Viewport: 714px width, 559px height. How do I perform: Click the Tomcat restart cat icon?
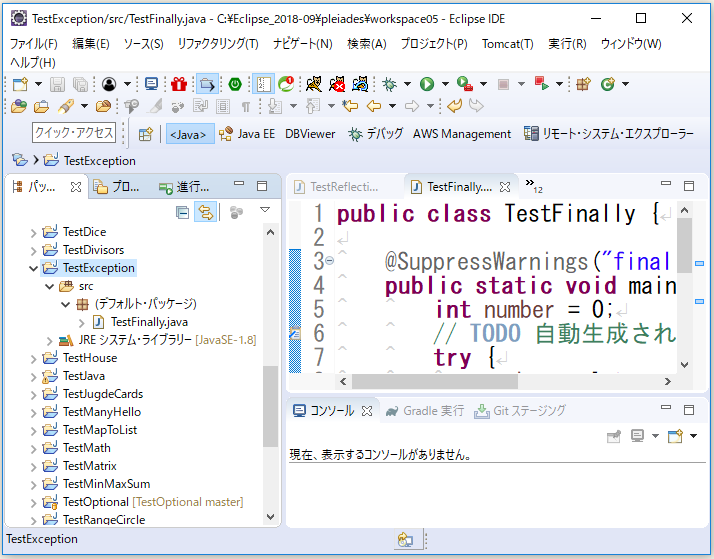(x=360, y=84)
